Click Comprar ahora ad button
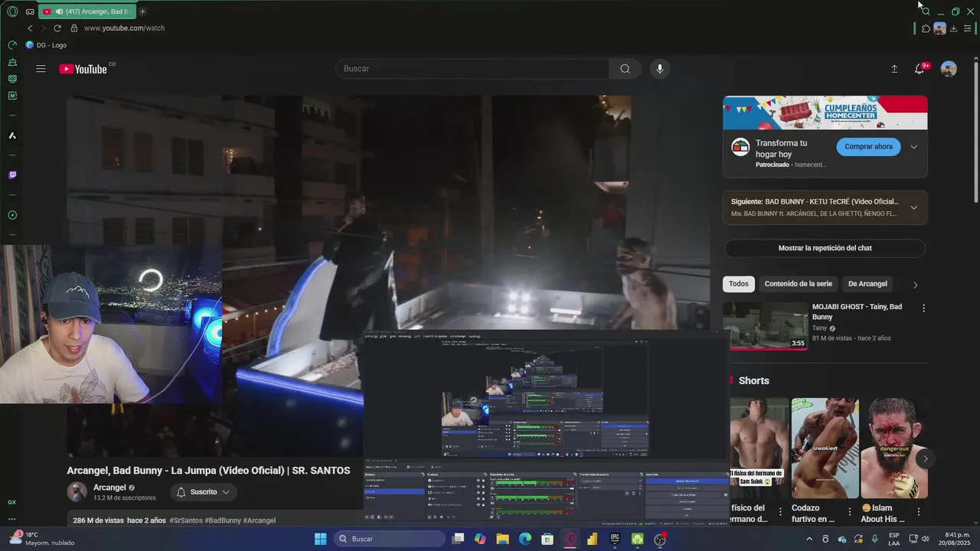This screenshot has width=980, height=551. (868, 147)
